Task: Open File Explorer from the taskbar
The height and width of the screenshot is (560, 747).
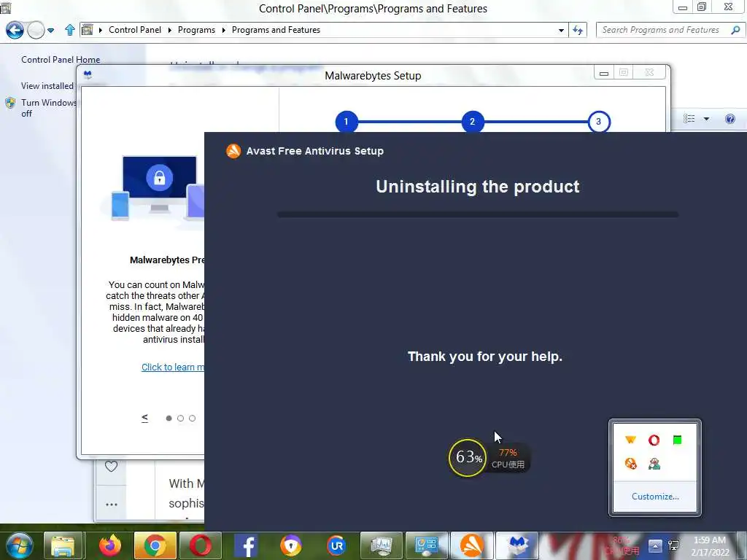Action: [x=63, y=546]
